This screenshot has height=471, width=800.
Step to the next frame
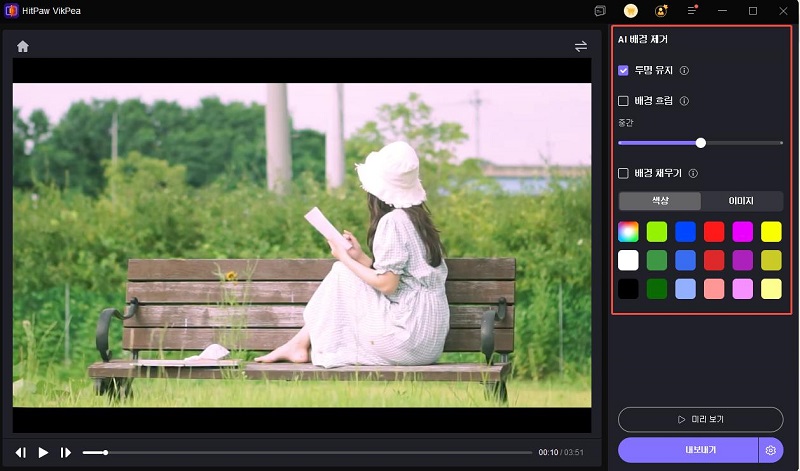coord(66,453)
